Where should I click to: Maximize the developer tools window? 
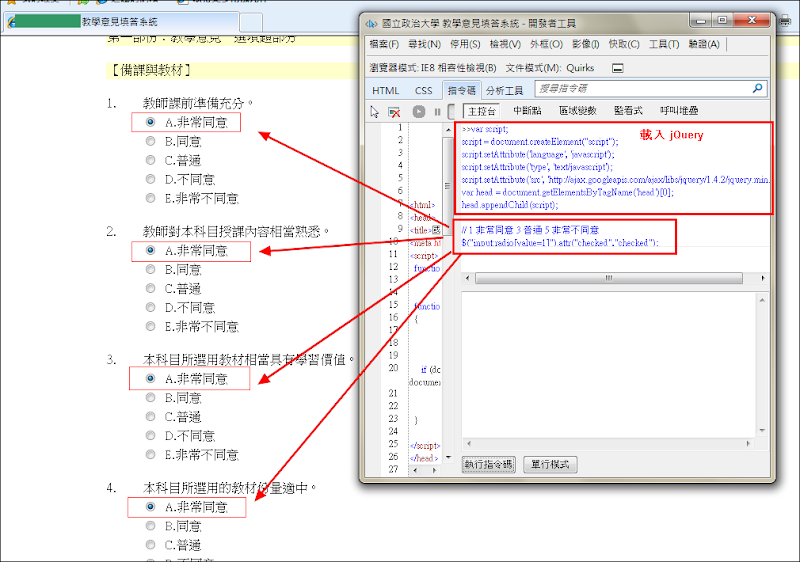pos(722,20)
